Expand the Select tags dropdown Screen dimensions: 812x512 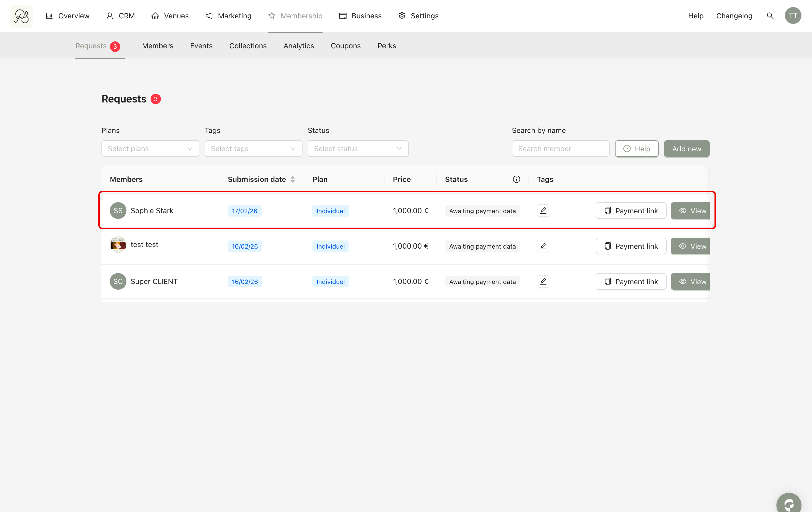(x=253, y=149)
